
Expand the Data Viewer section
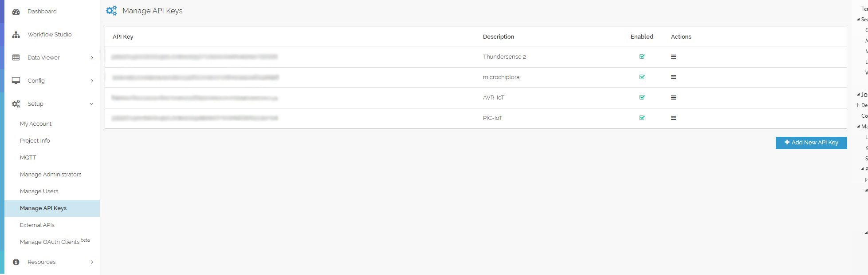[x=92, y=57]
